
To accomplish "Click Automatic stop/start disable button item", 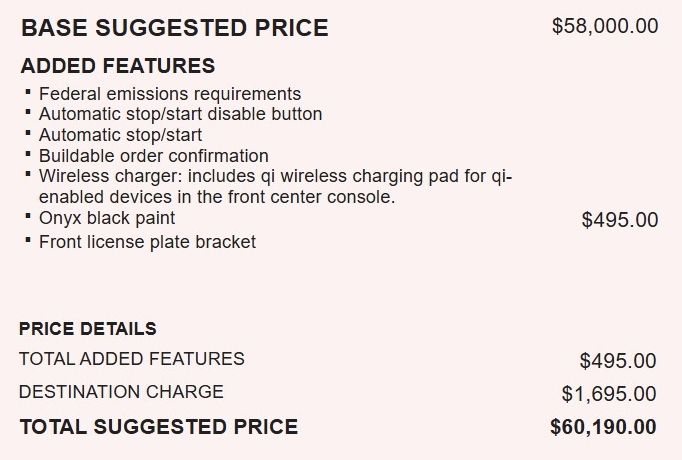I will click(181, 114).
